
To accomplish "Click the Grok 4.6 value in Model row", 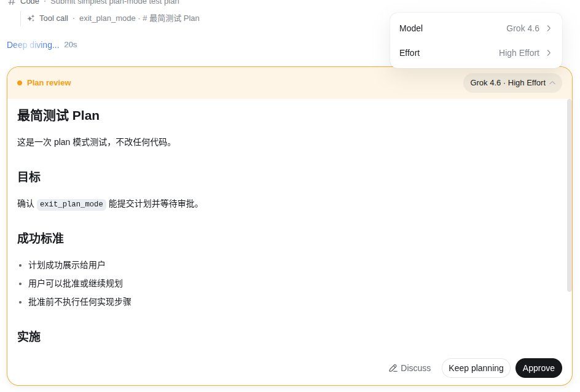I will (x=523, y=28).
